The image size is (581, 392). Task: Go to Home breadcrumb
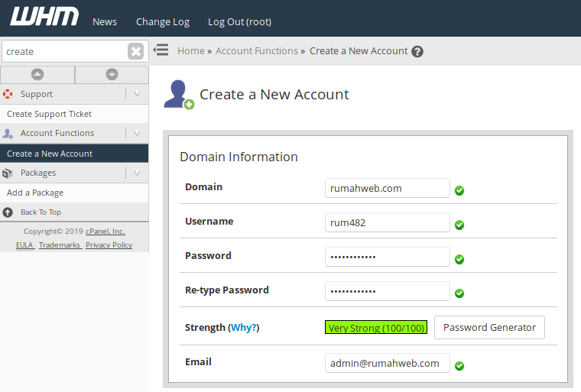(x=191, y=50)
